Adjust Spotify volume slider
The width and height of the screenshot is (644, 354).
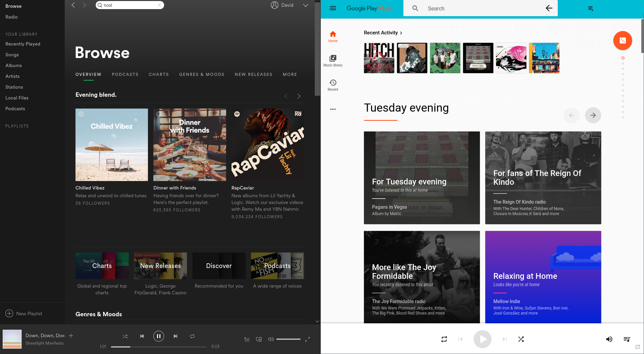click(288, 339)
